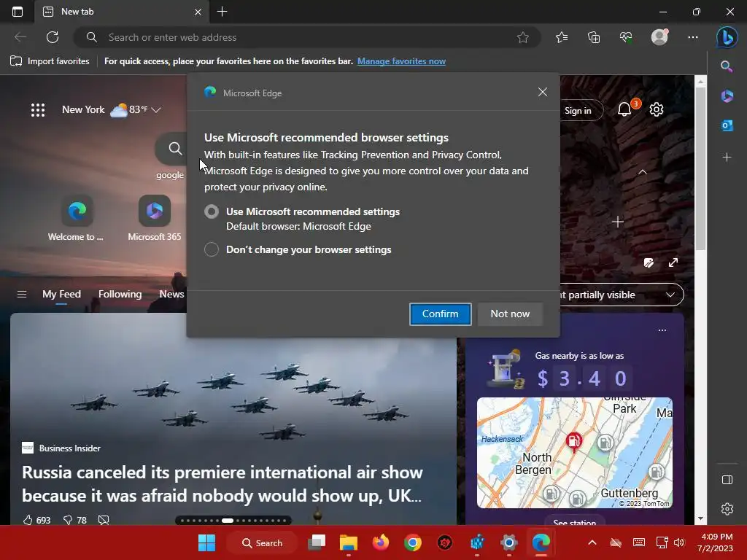
Task: Dislike the article thumbs down
Action: (x=68, y=520)
